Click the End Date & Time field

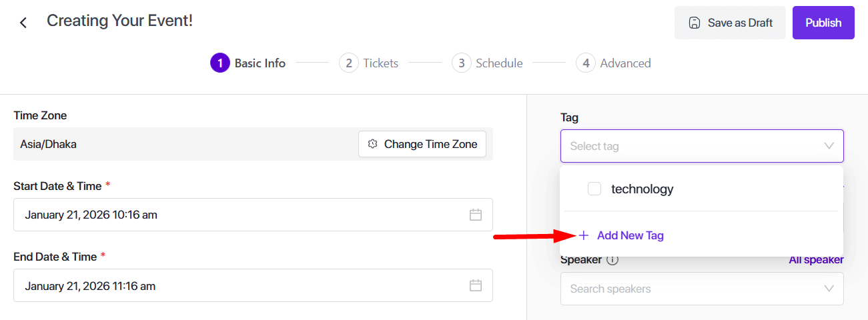pos(240,285)
